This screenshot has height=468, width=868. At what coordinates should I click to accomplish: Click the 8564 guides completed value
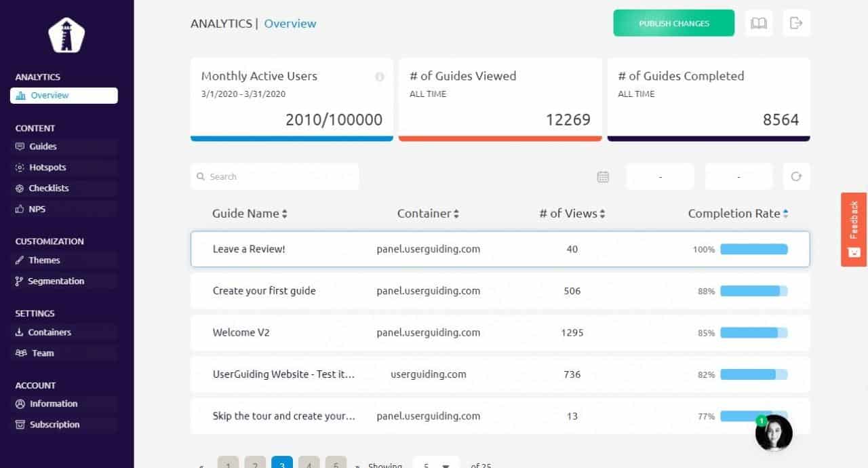[781, 120]
